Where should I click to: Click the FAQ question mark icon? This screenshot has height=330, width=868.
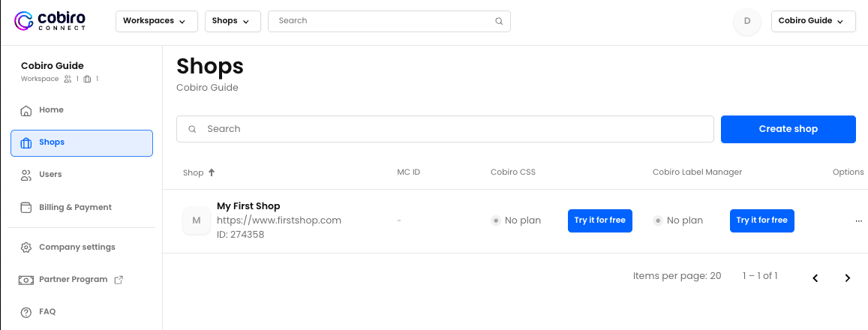point(26,312)
